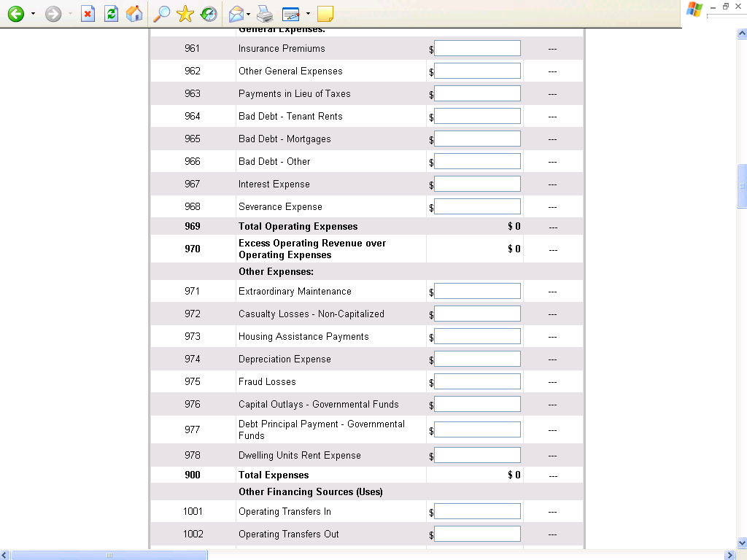This screenshot has height=560, width=747.
Task: Open the Mail icon dropdown arrow
Action: [248, 14]
